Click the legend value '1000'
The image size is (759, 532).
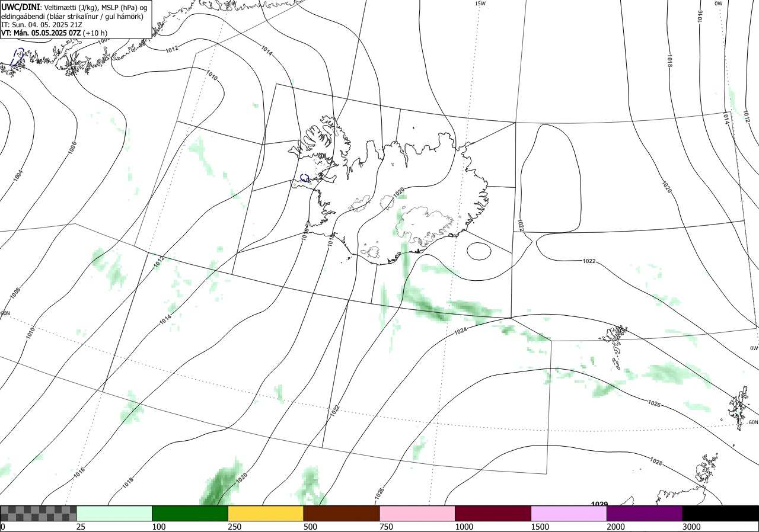pos(464,527)
